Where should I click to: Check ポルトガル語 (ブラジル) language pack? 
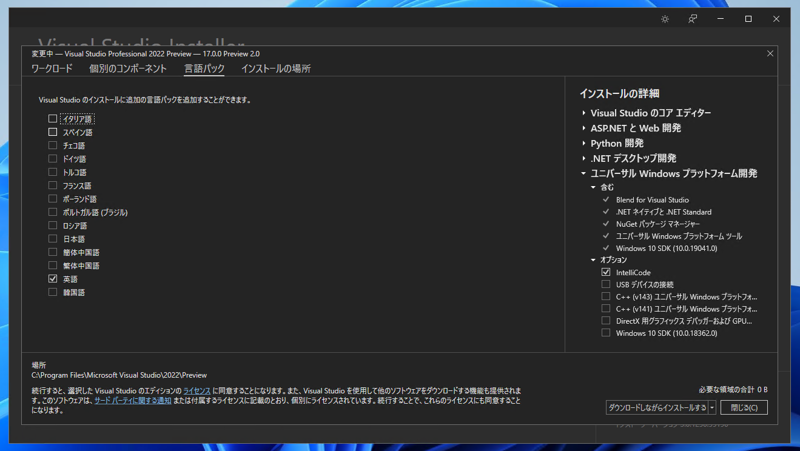point(53,212)
